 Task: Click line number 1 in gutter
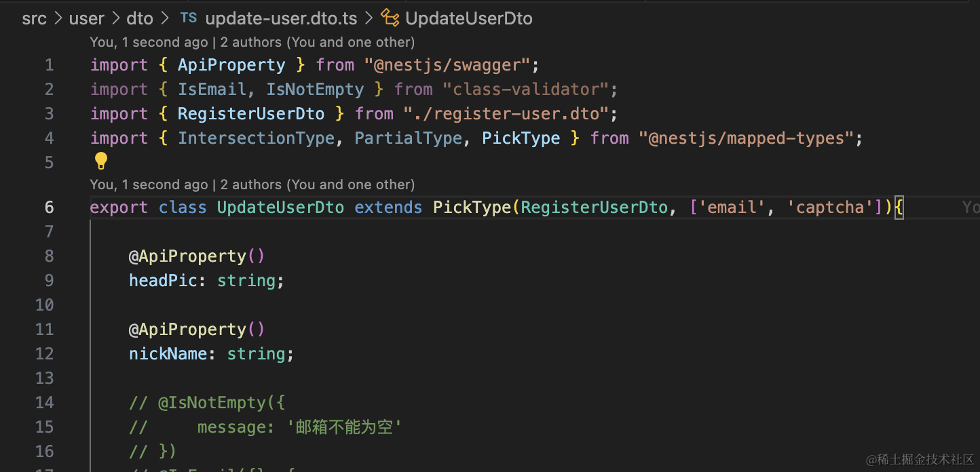click(x=49, y=65)
